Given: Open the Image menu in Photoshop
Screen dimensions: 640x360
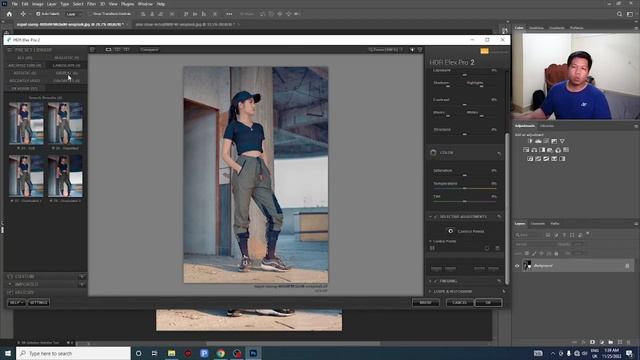Looking at the screenshot, I should (37, 4).
